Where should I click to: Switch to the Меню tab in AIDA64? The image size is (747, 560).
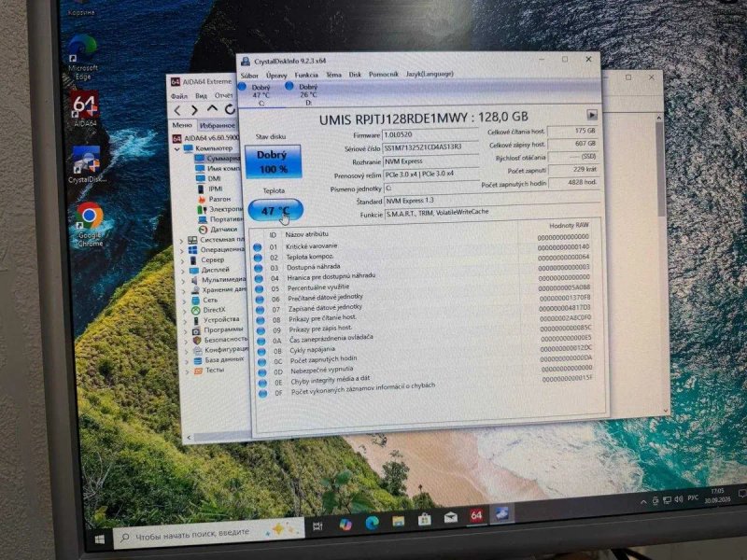tap(182, 125)
